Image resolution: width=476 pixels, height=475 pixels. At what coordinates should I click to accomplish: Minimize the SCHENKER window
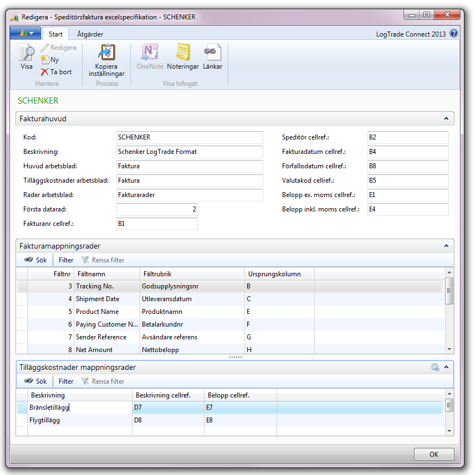(x=412, y=14)
